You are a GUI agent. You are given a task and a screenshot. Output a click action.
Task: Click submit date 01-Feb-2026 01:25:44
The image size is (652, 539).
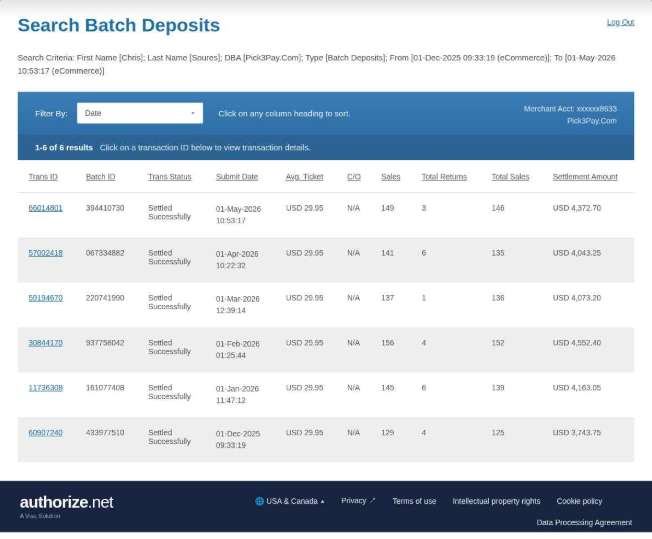237,349
